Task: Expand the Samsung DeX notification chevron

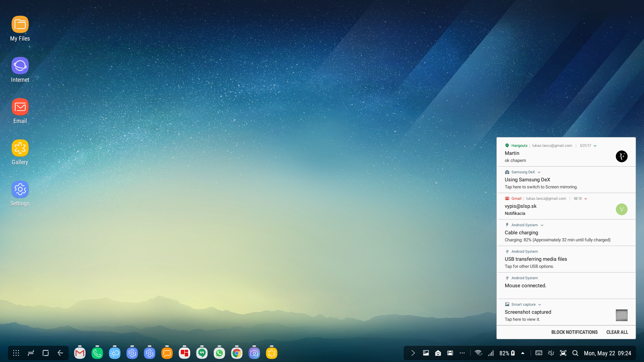Action: (x=539, y=172)
